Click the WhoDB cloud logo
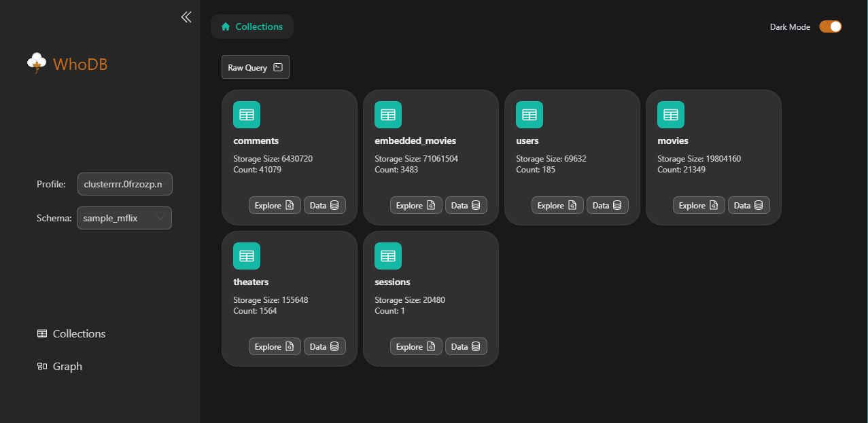The height and width of the screenshot is (423, 868). [x=36, y=62]
